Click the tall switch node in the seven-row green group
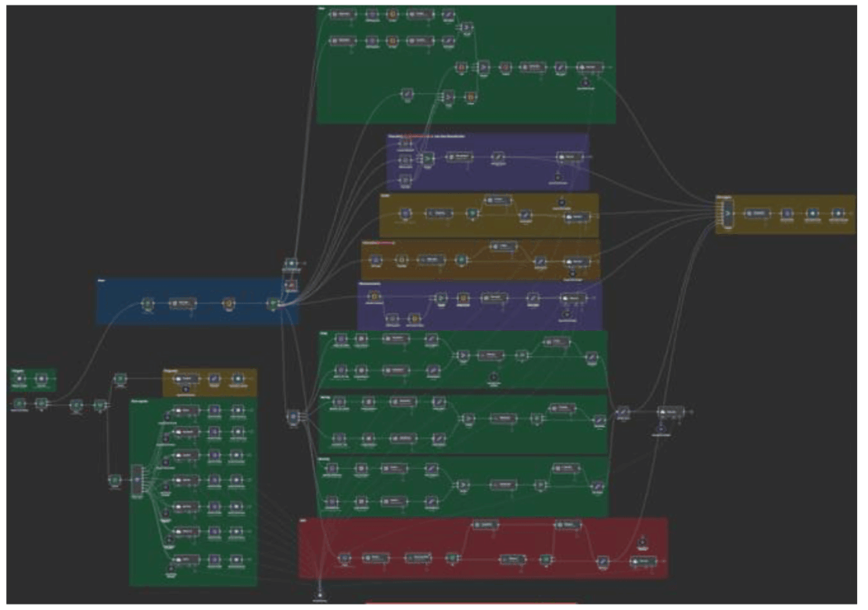This screenshot has width=868, height=610. [137, 479]
